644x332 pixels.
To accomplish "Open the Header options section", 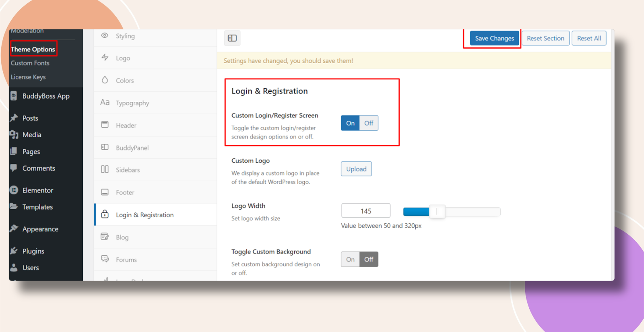I will [x=155, y=125].
